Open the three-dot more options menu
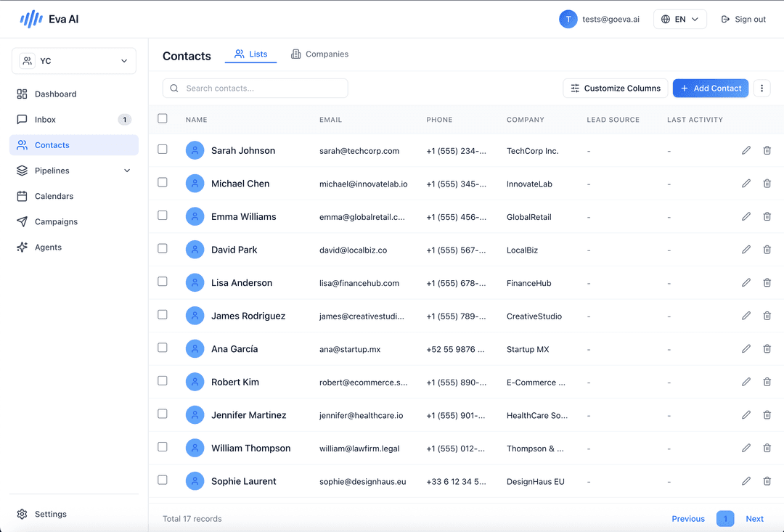This screenshot has width=784, height=532. point(761,89)
